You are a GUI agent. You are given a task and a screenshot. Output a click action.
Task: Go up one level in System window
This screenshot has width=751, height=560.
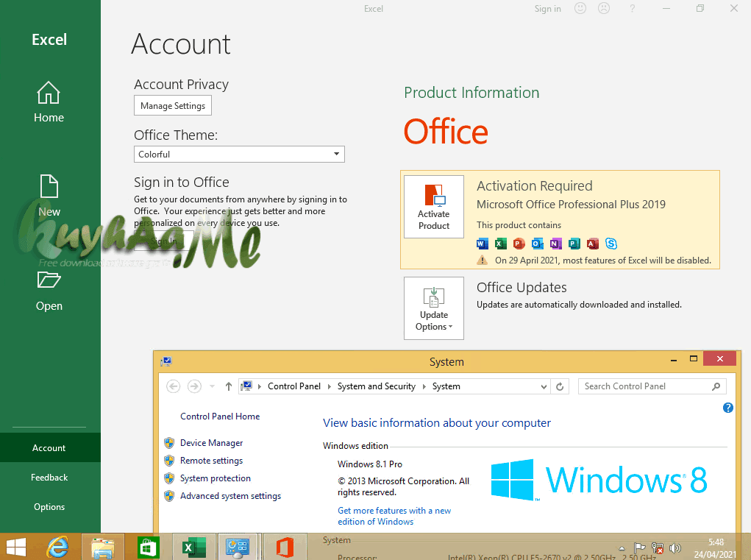click(229, 386)
